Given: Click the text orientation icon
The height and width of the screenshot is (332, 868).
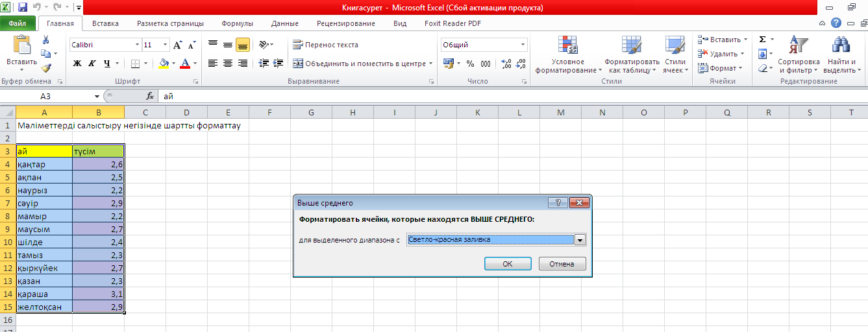Looking at the screenshot, I should (x=263, y=45).
